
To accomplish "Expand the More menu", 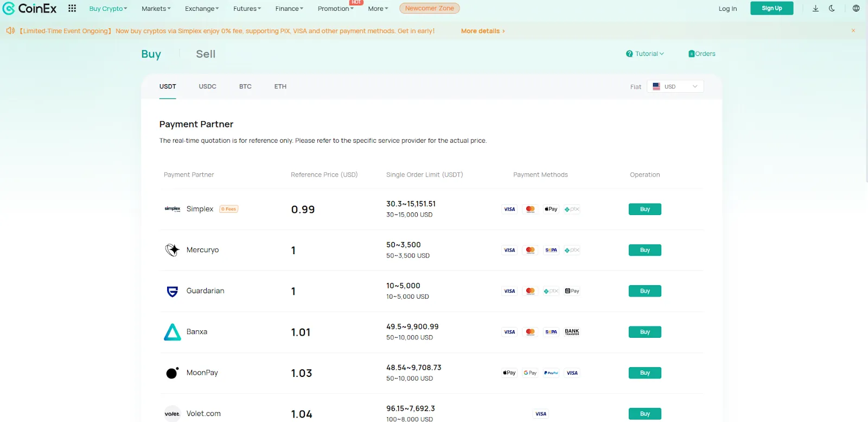I will coord(378,9).
